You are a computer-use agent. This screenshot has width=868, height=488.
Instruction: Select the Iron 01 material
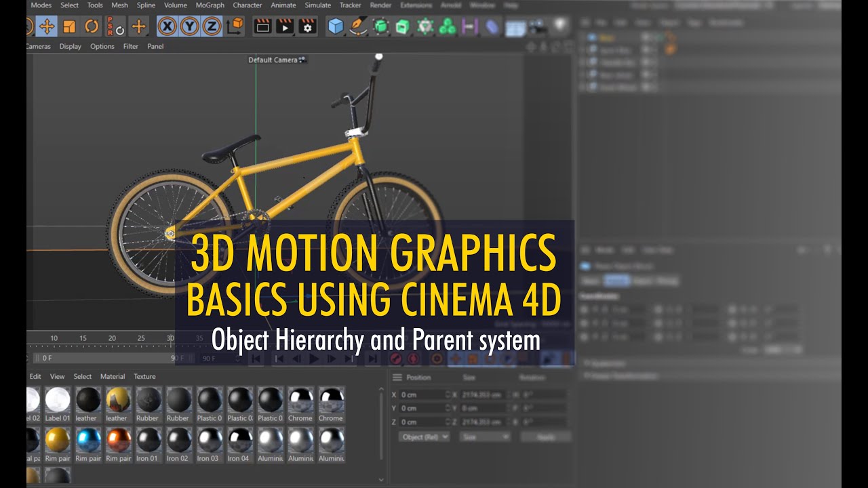click(148, 445)
